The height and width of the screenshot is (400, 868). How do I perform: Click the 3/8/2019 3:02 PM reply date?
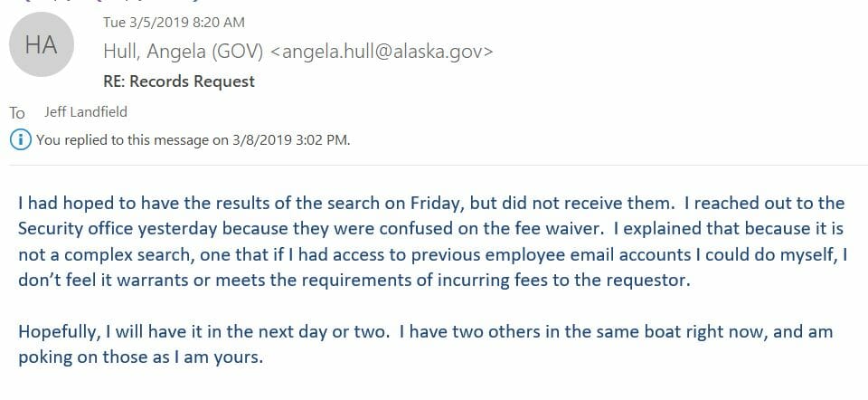pyautogui.click(x=288, y=140)
